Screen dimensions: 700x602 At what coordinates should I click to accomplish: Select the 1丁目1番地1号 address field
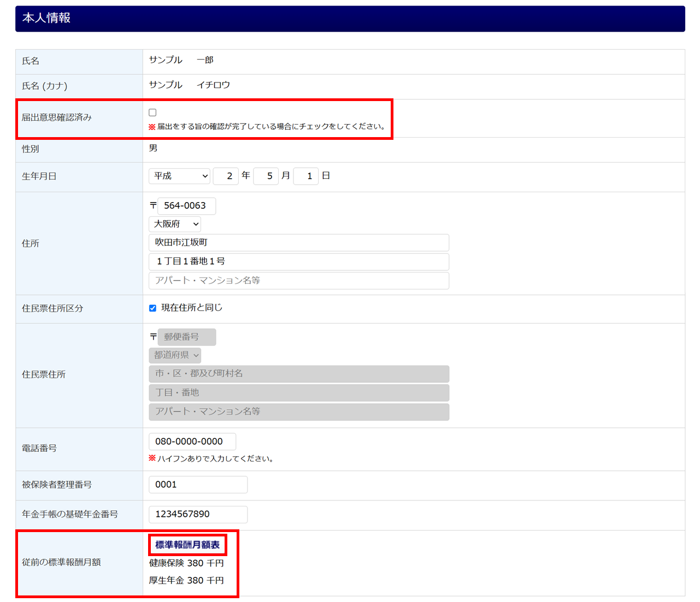(298, 262)
